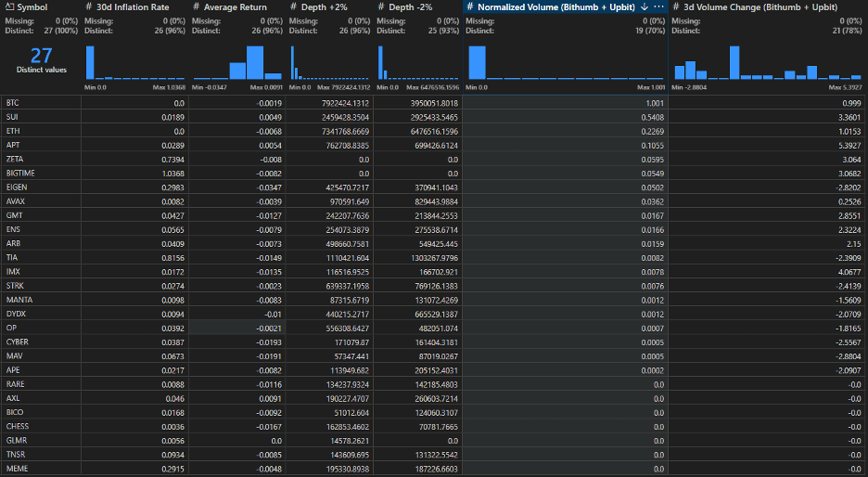868x477 pixels.
Task: Select the CYBER symbol cell
Action: (41, 342)
